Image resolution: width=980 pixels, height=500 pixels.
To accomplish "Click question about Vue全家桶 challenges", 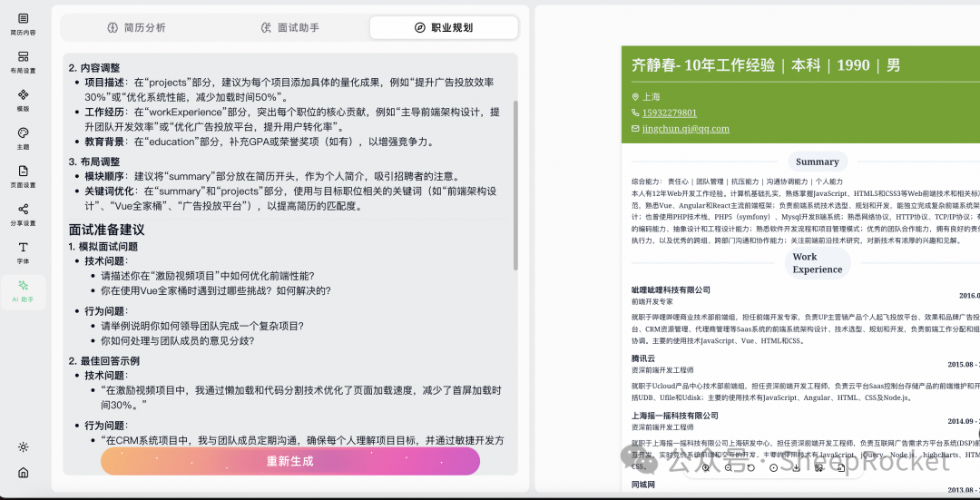I will (x=216, y=290).
